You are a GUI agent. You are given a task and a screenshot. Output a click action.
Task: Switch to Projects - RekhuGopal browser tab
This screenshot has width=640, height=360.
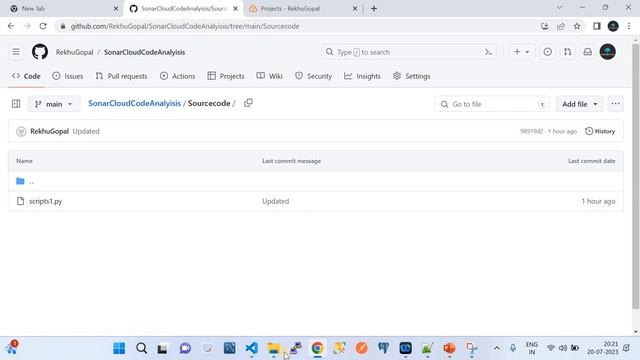302,9
